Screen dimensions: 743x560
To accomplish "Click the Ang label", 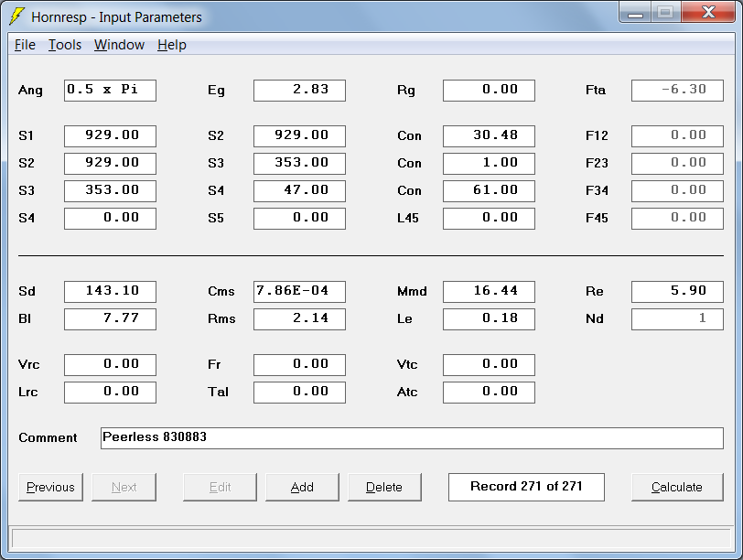I will coord(30,91).
